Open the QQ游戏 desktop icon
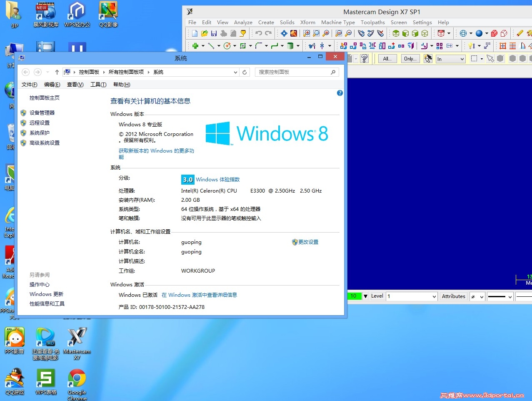 coord(15,382)
